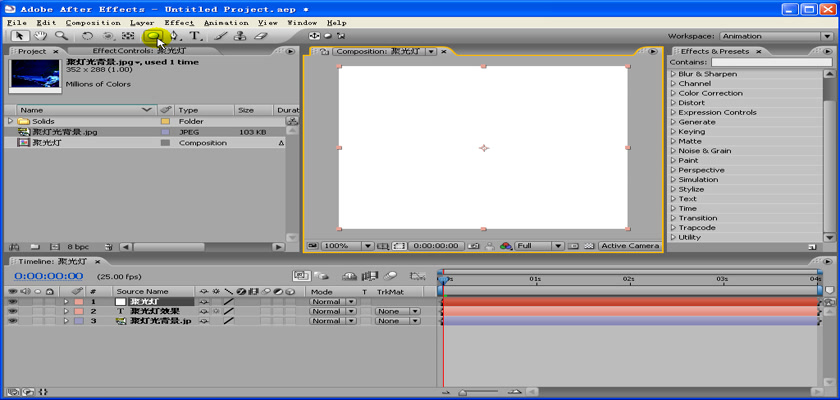Click the Effects & Presets Contains search field
Viewport: 840px width, 400px height.
coord(772,62)
